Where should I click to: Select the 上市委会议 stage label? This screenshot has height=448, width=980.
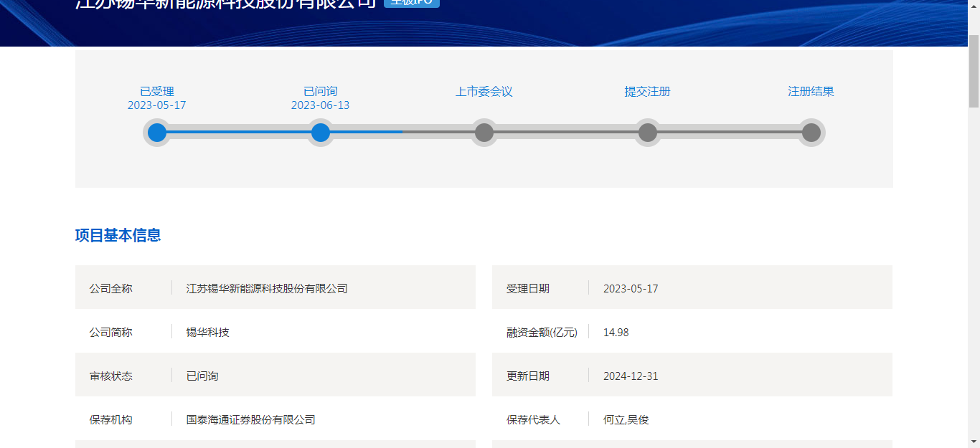484,92
